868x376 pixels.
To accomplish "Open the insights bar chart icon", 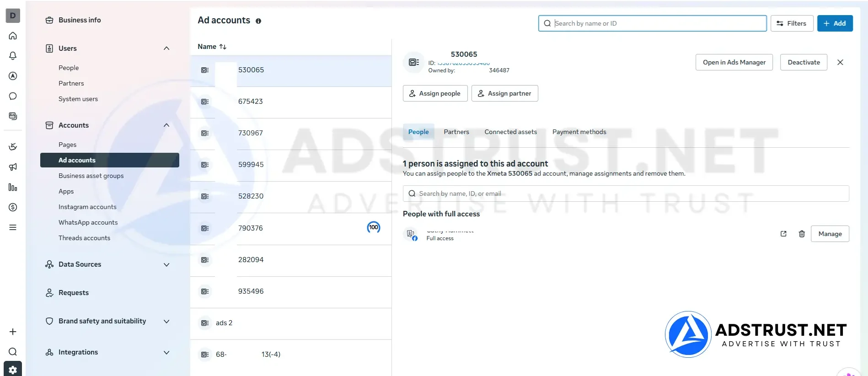I will coord(13,187).
